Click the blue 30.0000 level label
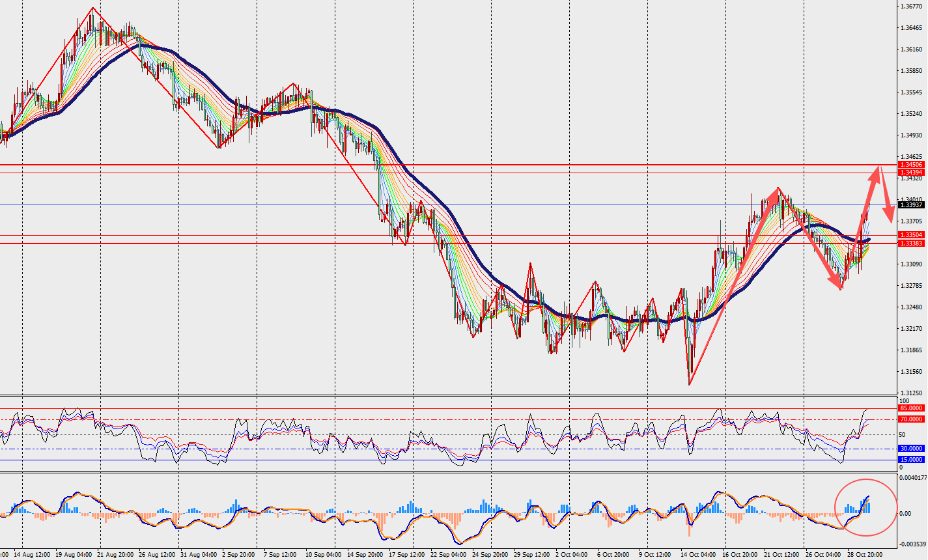This screenshot has height=560, width=928. pyautogui.click(x=912, y=449)
